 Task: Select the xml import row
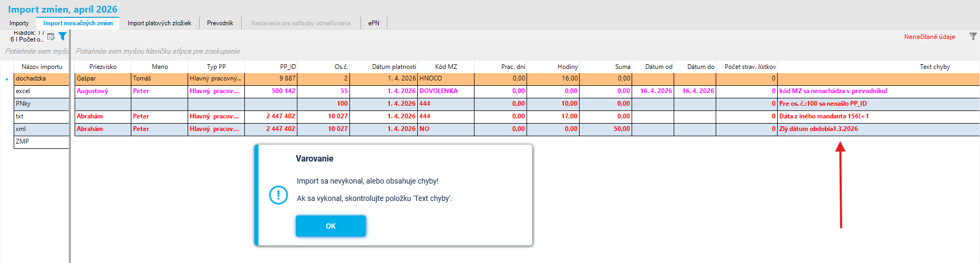pyautogui.click(x=42, y=129)
